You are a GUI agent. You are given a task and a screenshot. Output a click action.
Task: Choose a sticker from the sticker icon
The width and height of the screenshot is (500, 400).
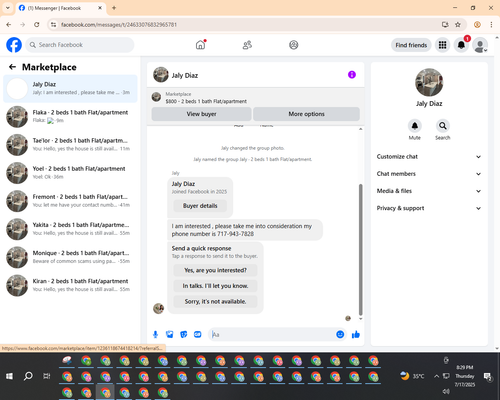184,334
